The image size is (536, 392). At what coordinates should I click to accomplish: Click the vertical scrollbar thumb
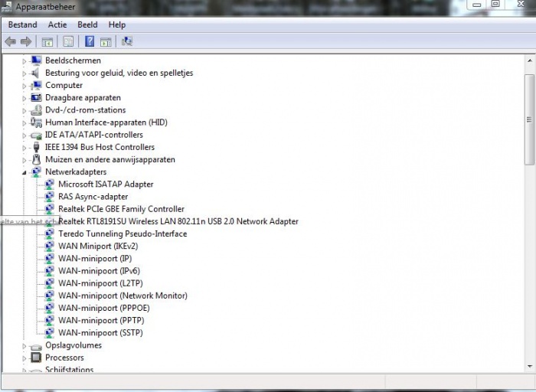530,119
